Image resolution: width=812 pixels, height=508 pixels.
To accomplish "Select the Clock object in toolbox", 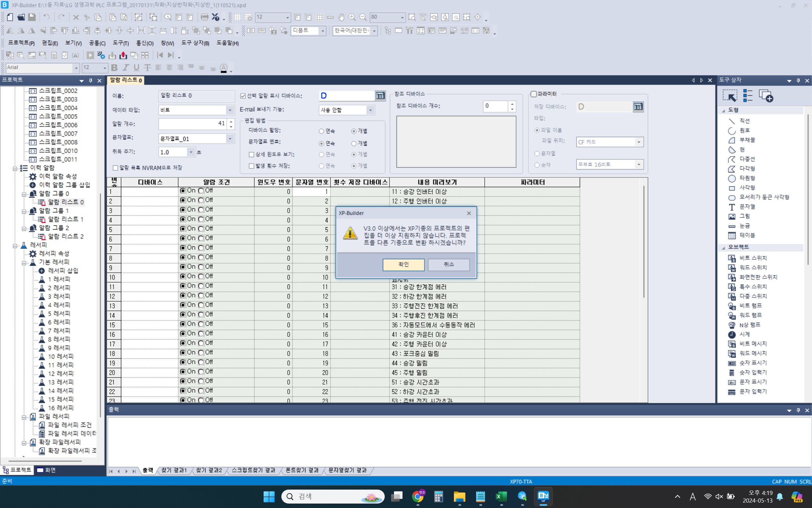I will (x=739, y=334).
